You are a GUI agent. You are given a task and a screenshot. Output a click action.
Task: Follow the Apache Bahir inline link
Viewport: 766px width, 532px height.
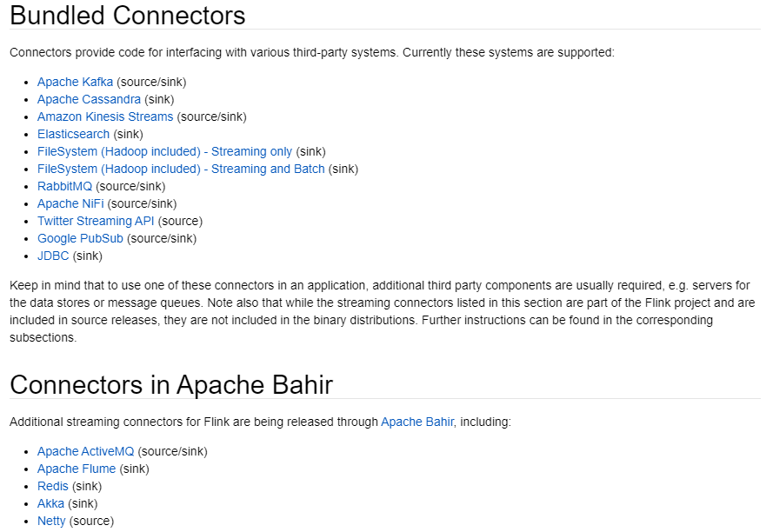coord(417,422)
